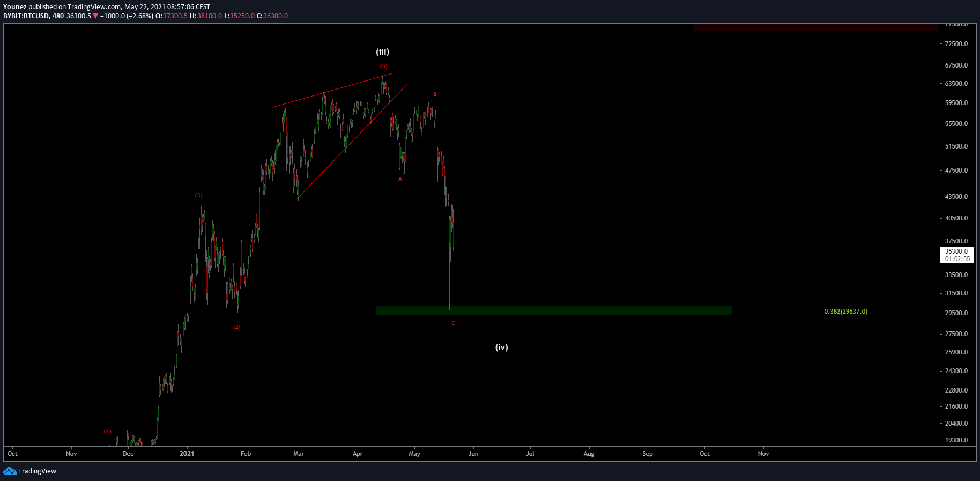Select the close value C:36300.0

pos(272,16)
